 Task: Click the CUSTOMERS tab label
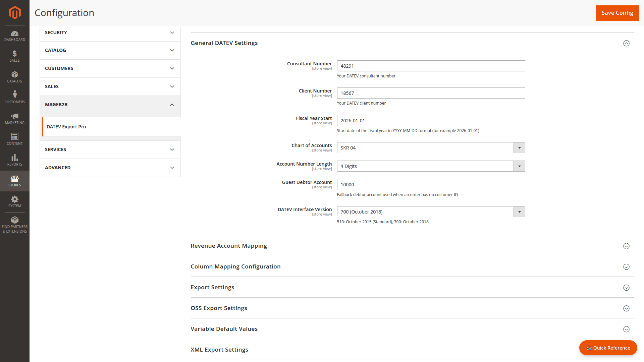[x=59, y=68]
